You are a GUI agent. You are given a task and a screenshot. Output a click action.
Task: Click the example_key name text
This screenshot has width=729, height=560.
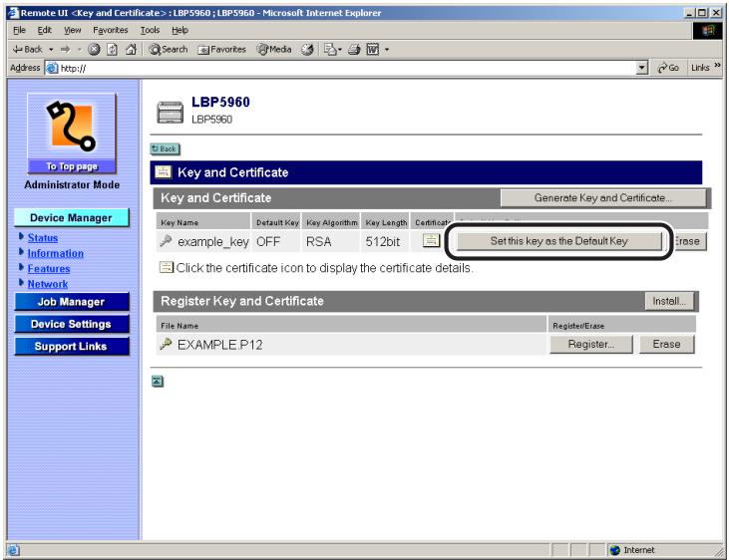(213, 242)
